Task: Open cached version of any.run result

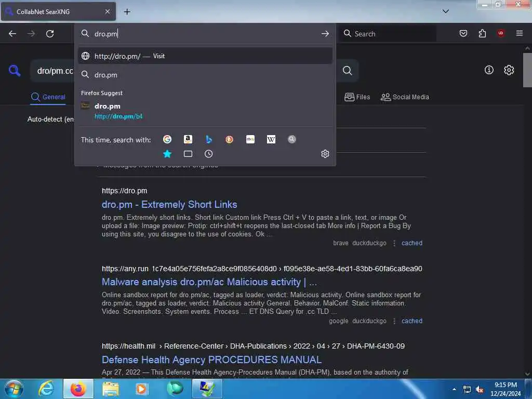Action: click(x=412, y=321)
